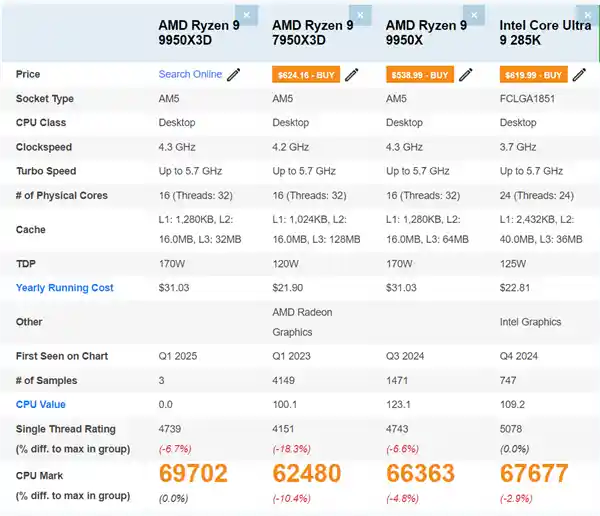Select the CPU Mark score 66363
The image size is (600, 516).
(421, 474)
